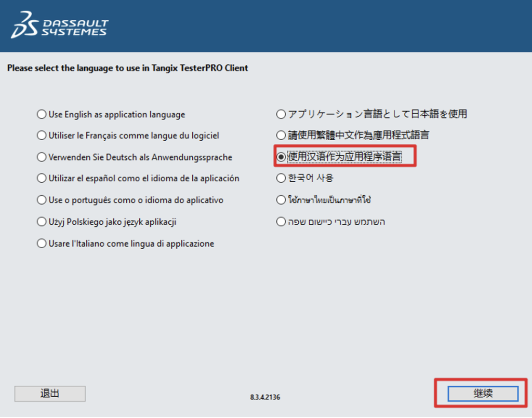Select English as application language

[x=42, y=114]
